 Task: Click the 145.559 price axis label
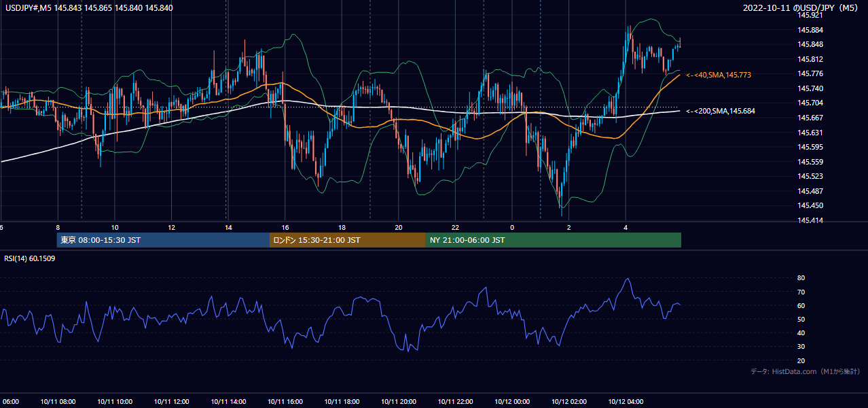[810, 162]
